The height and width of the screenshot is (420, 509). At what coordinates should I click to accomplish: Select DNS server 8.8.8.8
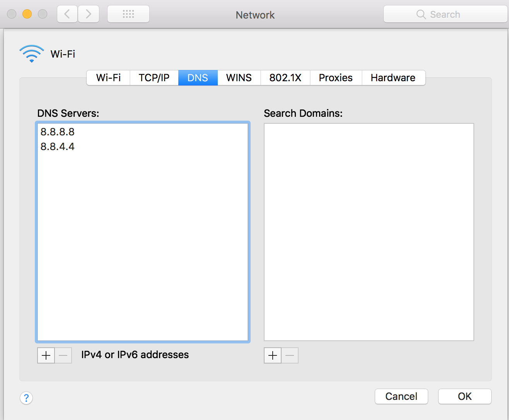(142, 132)
